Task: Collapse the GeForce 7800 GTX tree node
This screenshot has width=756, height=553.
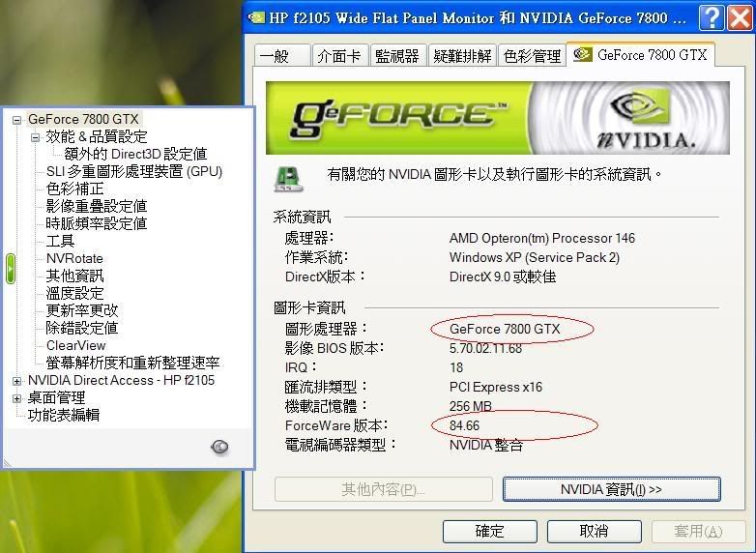Action: click(16, 120)
